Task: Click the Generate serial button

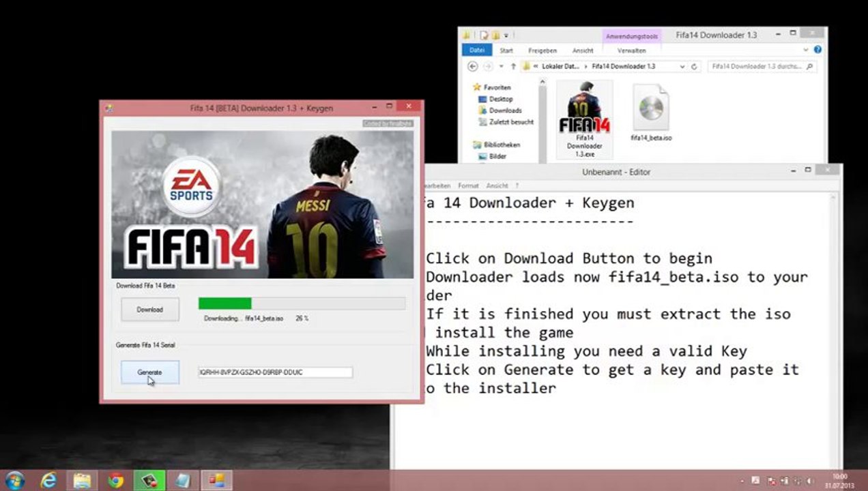Action: tap(150, 372)
